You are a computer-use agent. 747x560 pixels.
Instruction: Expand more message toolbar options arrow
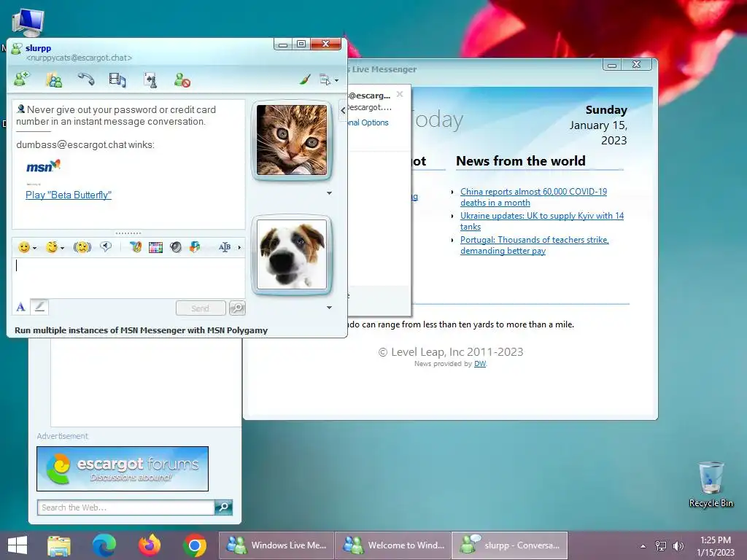239,247
